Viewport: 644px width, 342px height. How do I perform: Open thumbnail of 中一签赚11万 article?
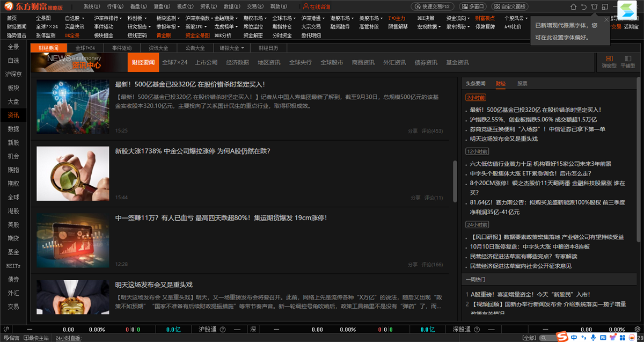click(x=73, y=241)
